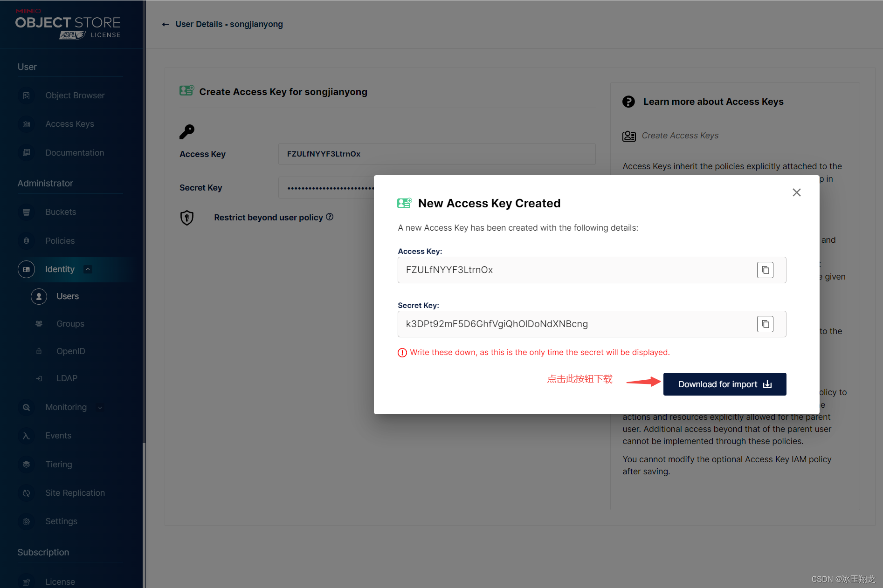Click the Settings gear icon
The width and height of the screenshot is (883, 588).
pos(26,521)
